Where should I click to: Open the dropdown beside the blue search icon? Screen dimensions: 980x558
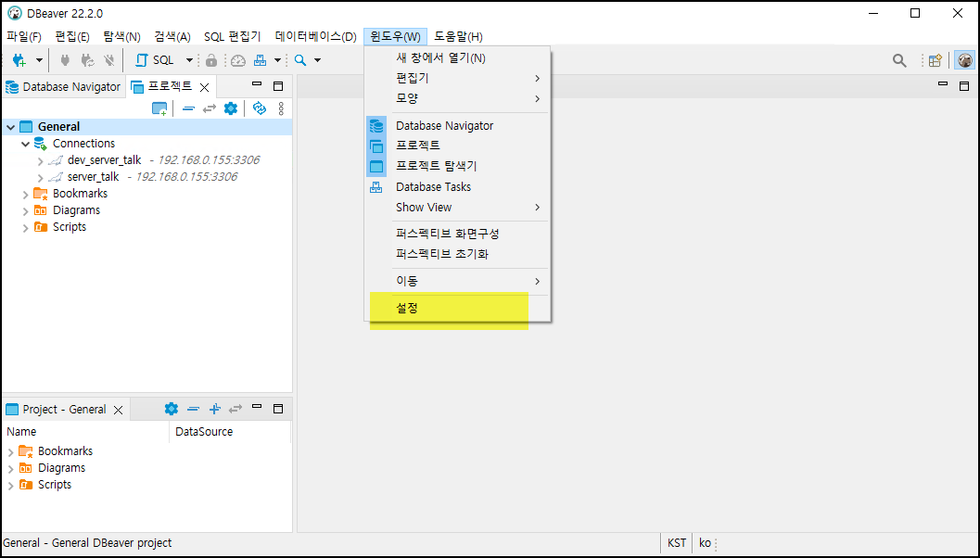(317, 60)
